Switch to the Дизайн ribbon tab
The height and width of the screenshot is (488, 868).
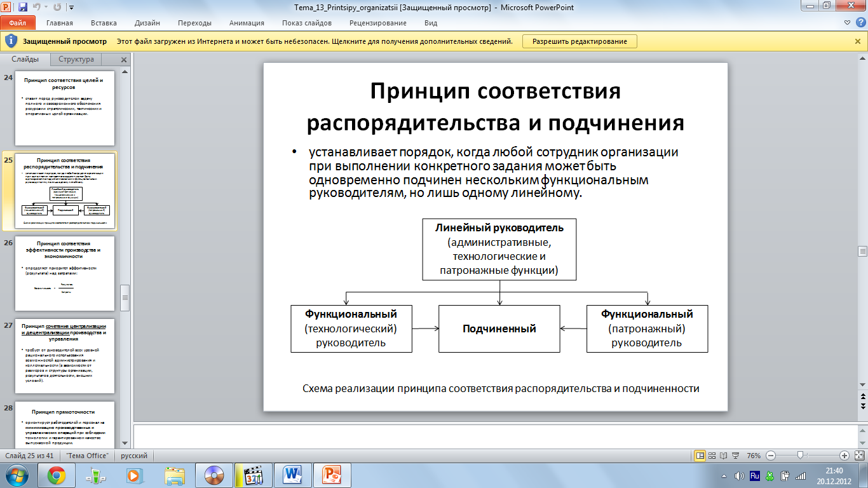click(147, 23)
